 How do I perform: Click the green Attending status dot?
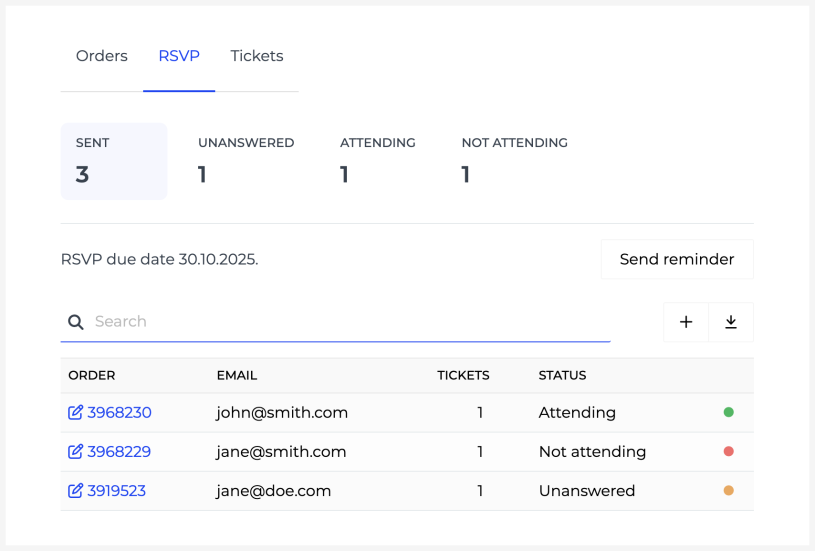click(728, 412)
